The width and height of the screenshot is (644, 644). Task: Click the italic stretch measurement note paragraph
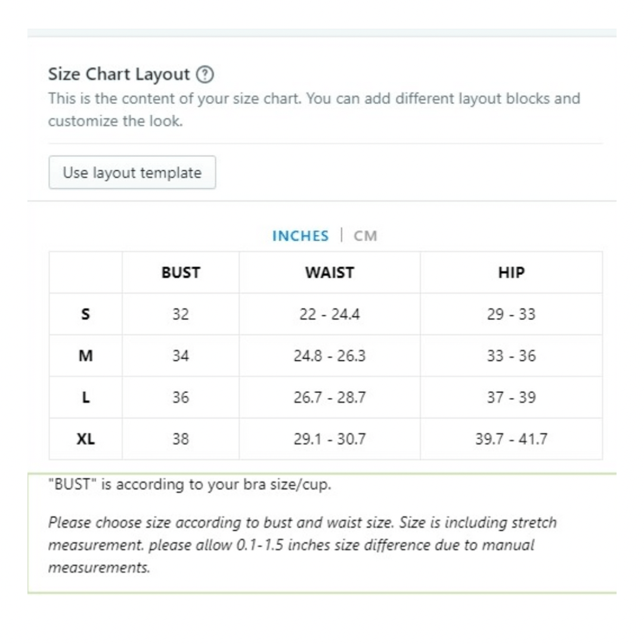pyautogui.click(x=302, y=545)
